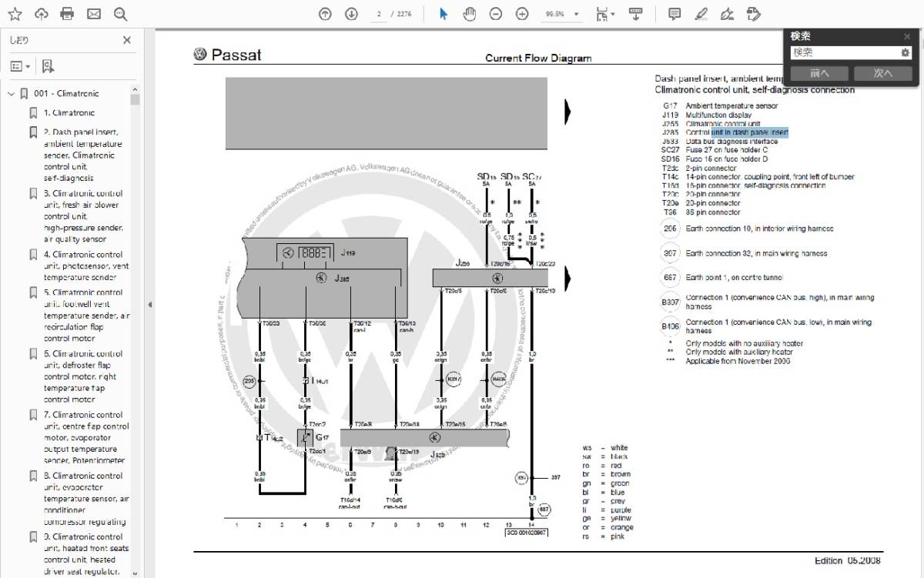
Task: Open search settings with the gear icon
Action: [906, 52]
